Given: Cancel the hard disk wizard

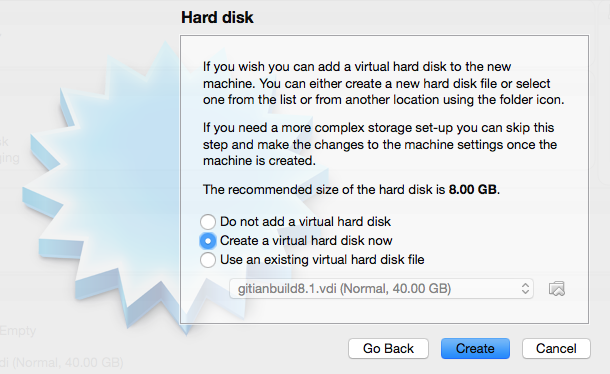Looking at the screenshot, I should (x=556, y=348).
